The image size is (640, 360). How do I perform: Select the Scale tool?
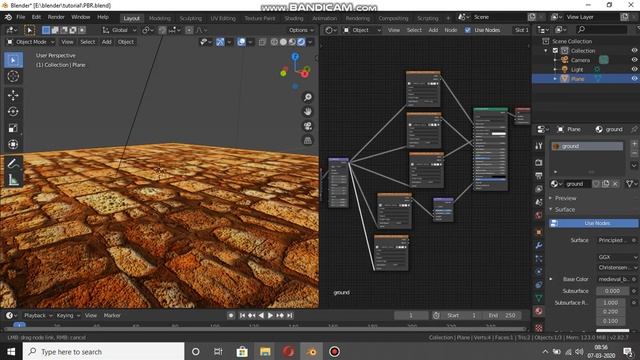click(13, 128)
